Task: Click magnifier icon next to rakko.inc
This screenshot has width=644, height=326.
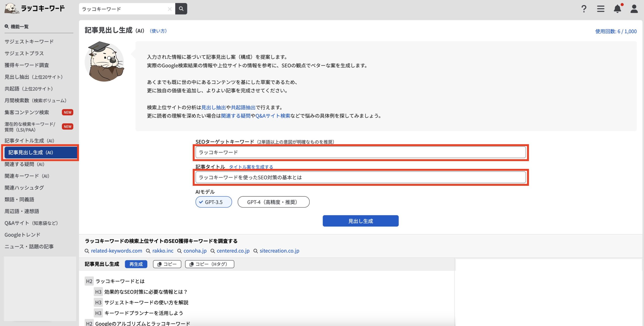Action: [x=148, y=251]
